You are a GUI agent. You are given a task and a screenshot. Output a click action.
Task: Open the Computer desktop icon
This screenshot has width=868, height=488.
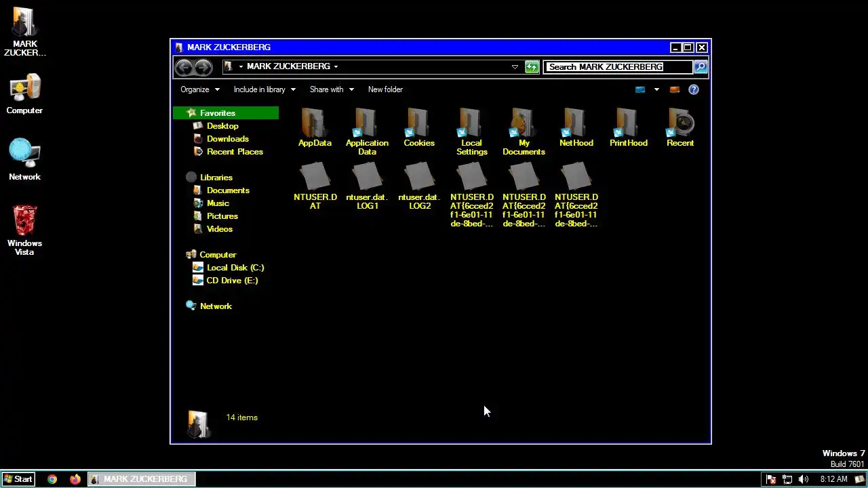click(24, 95)
